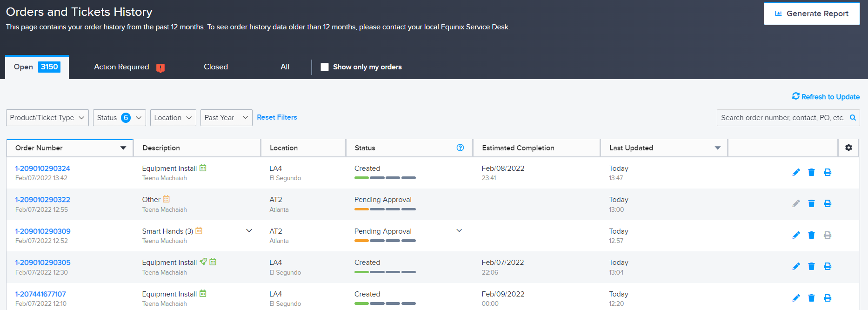Click the Generate Report button
This screenshot has height=310, width=868.
point(812,13)
